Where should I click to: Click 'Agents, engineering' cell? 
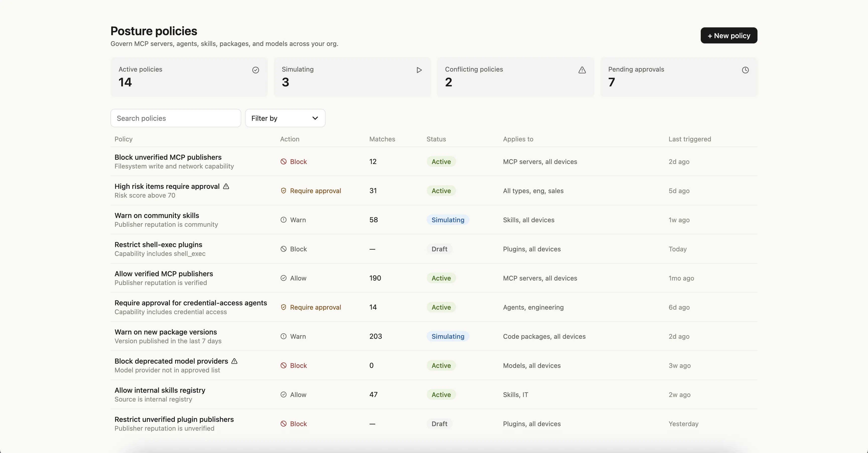point(533,307)
